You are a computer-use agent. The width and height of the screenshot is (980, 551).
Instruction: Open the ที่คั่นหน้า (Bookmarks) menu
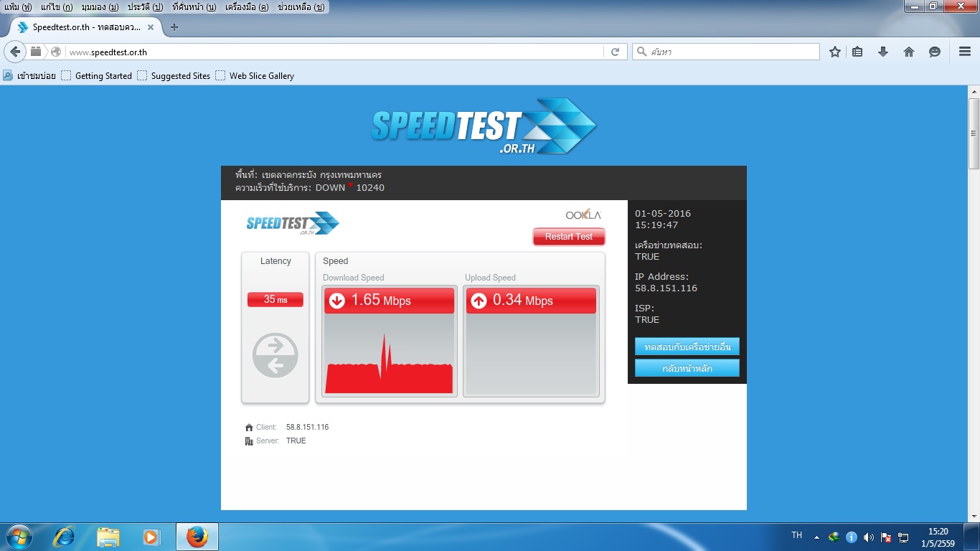194,7
